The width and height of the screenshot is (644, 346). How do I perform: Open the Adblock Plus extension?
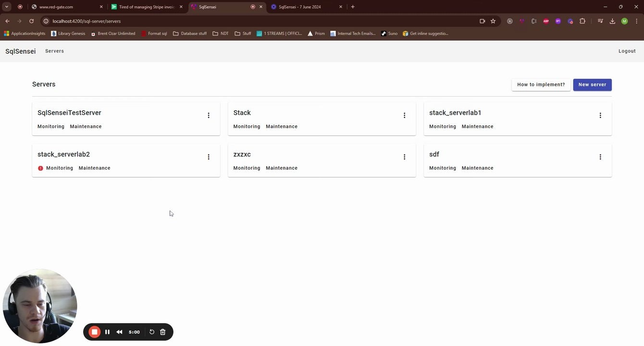[x=545, y=21]
